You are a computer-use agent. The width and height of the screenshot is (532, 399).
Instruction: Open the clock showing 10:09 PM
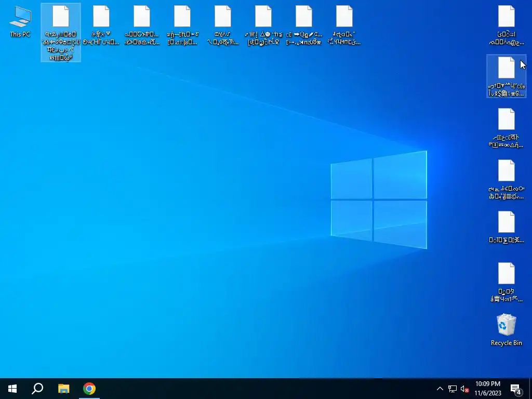click(x=487, y=384)
